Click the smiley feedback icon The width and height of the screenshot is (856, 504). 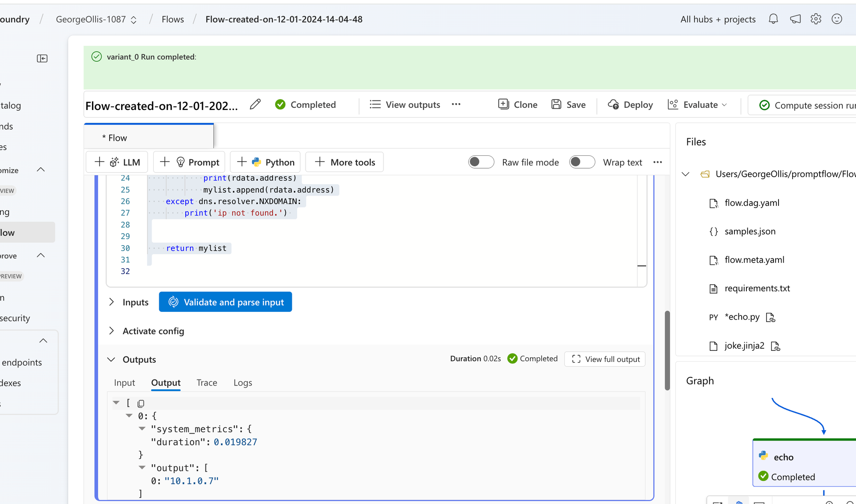[x=837, y=19]
